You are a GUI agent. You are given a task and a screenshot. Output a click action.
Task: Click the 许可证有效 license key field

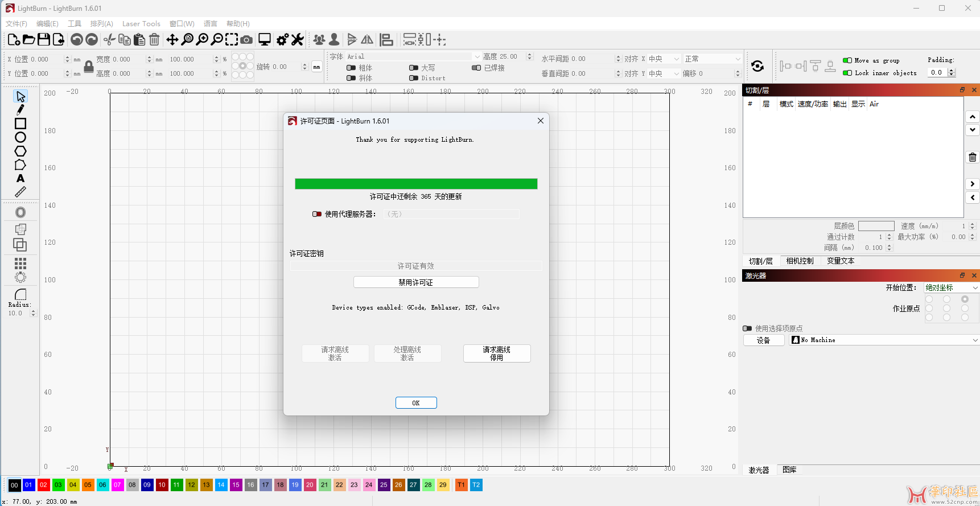click(416, 266)
